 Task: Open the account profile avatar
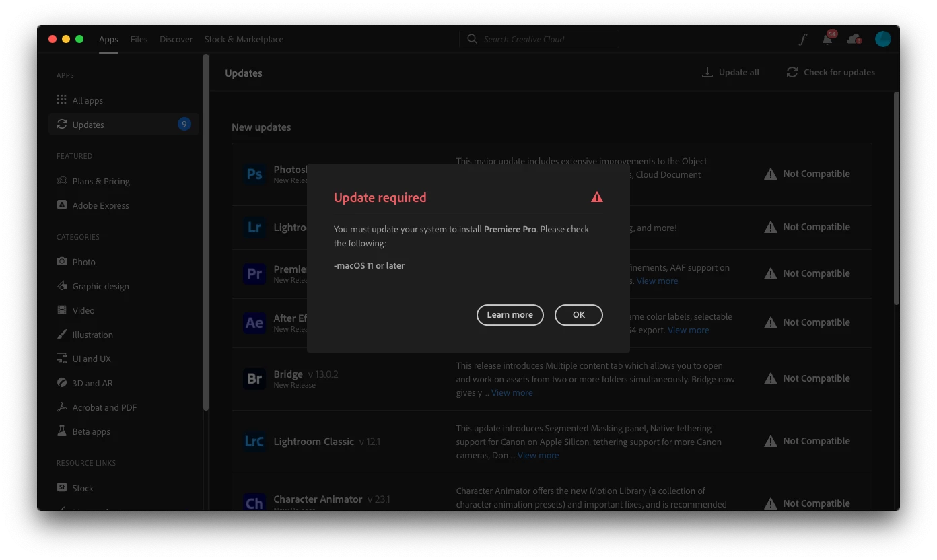coord(882,39)
